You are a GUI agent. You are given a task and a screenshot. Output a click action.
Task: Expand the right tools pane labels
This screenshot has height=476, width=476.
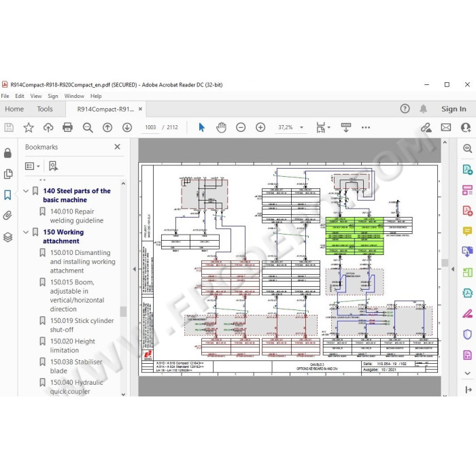[x=468, y=390]
